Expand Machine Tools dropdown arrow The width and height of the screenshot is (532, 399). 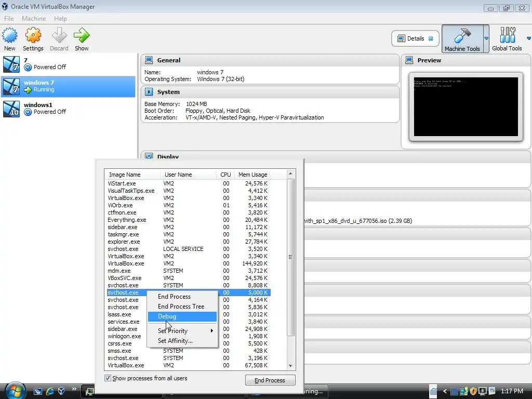[x=486, y=38]
